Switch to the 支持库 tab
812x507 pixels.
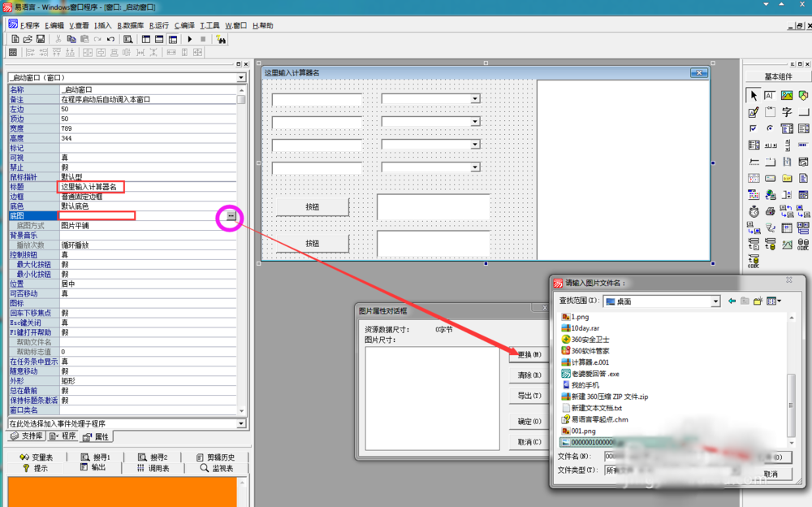27,437
